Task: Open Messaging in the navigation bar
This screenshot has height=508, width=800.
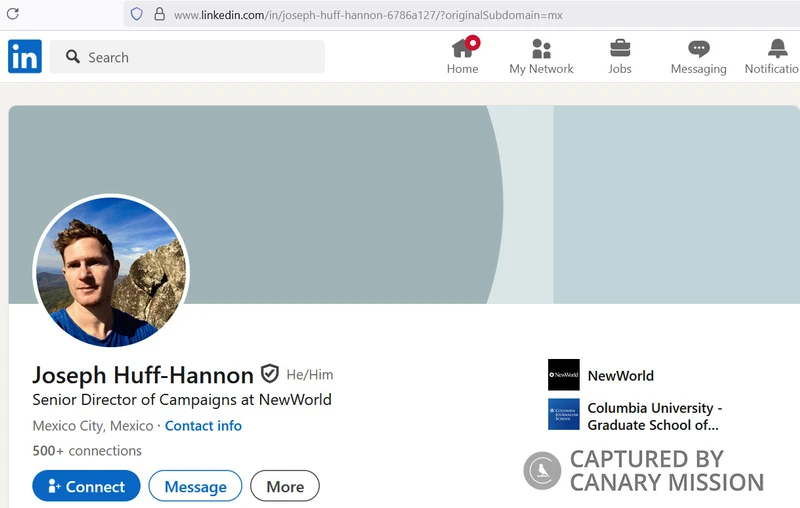Action: click(698, 56)
